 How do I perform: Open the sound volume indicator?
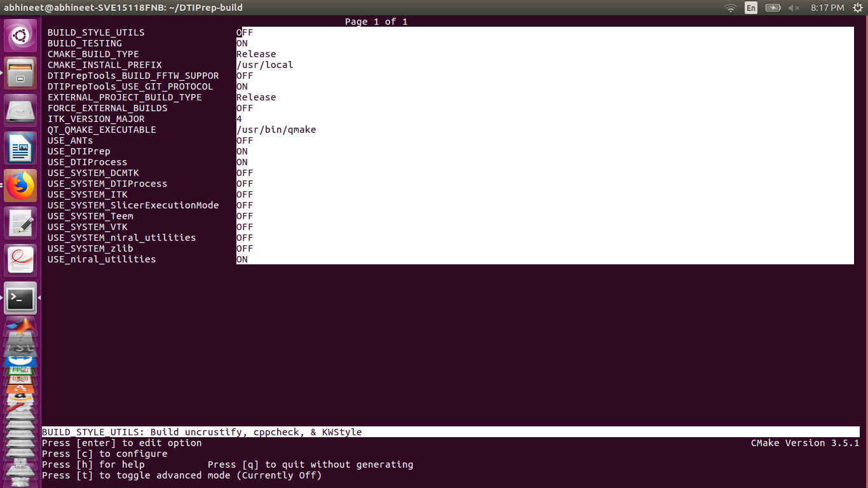(794, 8)
